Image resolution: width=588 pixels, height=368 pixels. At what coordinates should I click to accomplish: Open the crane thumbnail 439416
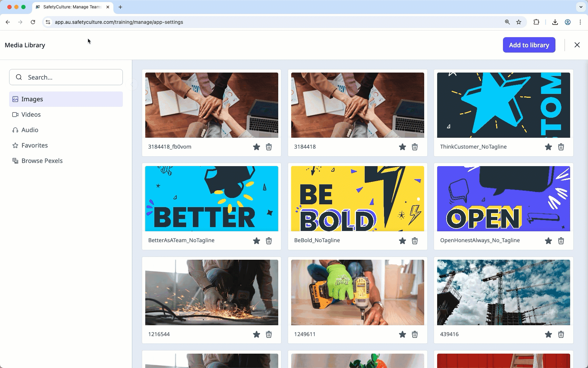(x=504, y=292)
